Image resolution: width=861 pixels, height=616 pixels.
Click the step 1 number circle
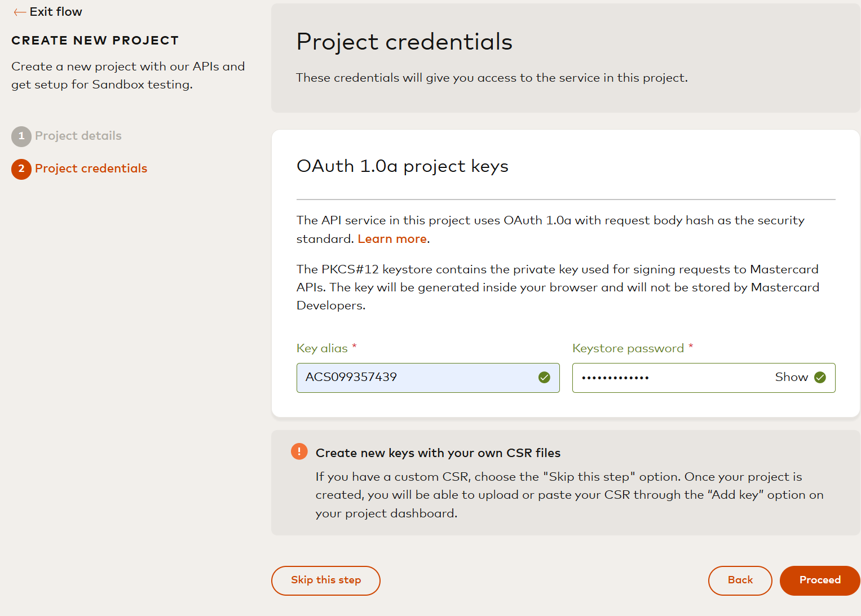(21, 136)
